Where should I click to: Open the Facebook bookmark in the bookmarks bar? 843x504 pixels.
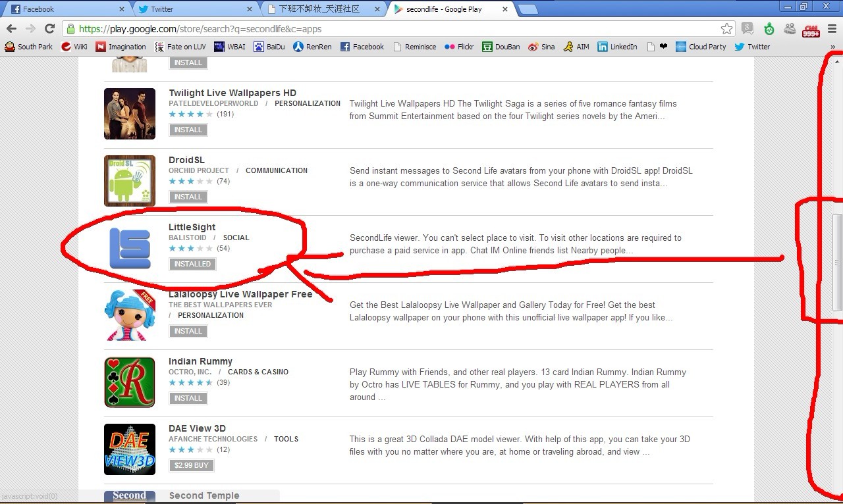tap(362, 47)
